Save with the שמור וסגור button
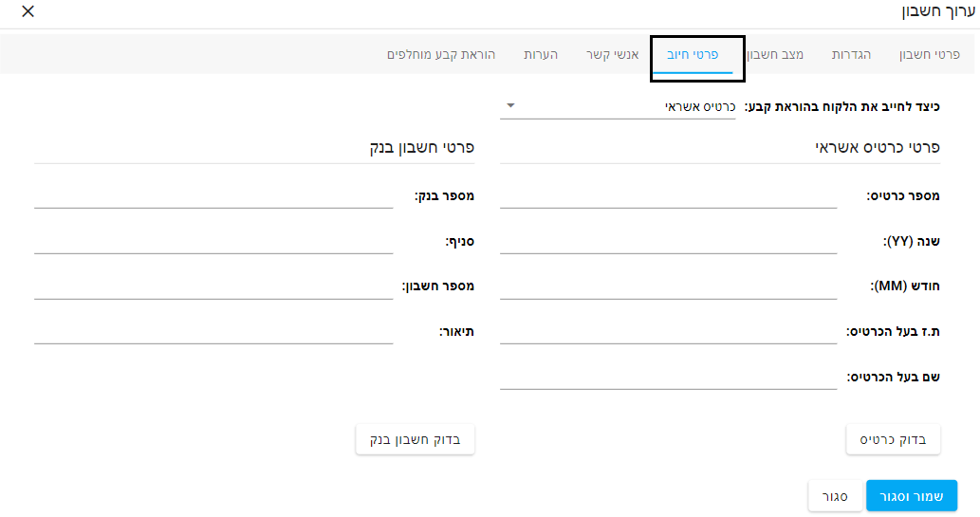 [x=912, y=496]
